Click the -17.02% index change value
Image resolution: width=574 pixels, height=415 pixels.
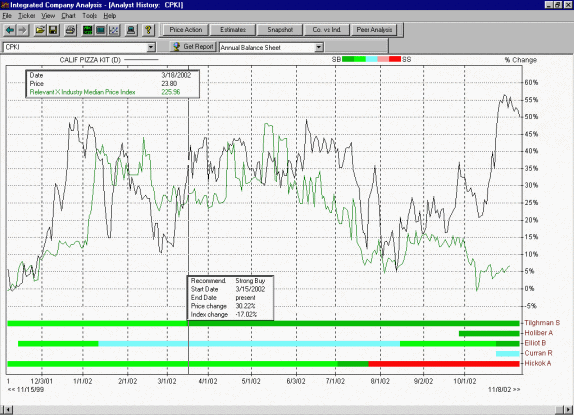246,314
